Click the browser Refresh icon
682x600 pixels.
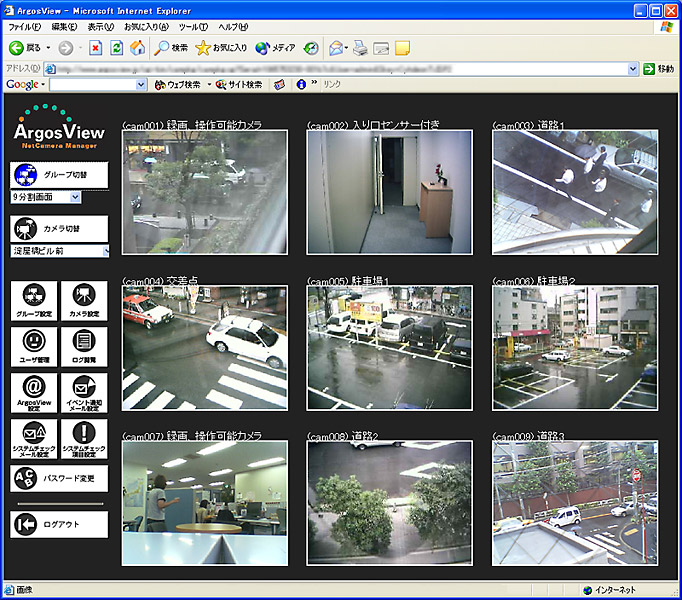pyautogui.click(x=117, y=47)
